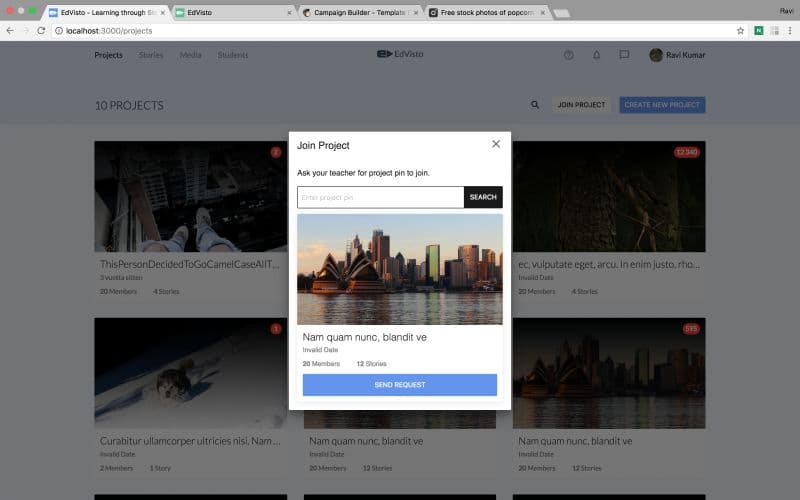Image resolution: width=800 pixels, height=500 pixels.
Task: Click the EdVisto logo
Action: 400,54
